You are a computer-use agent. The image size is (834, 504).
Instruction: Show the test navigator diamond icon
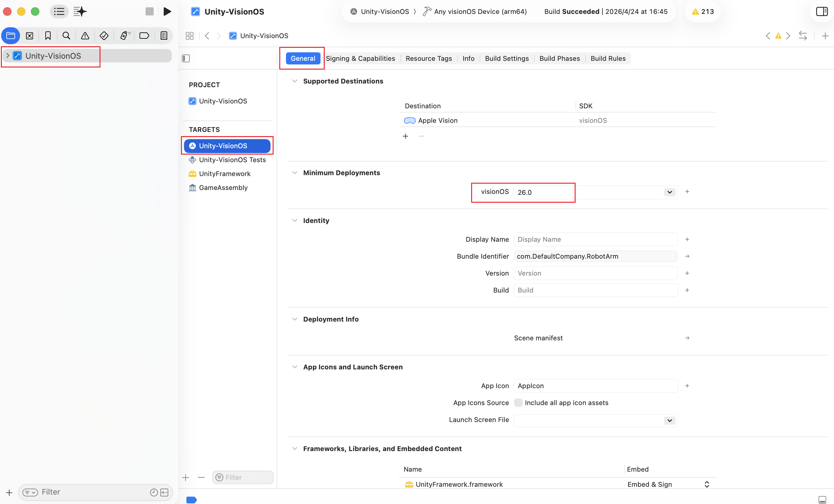104,36
